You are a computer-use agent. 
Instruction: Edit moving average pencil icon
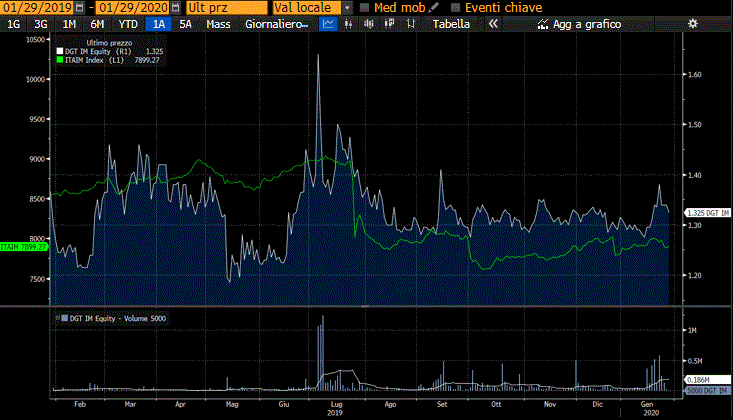(x=435, y=8)
